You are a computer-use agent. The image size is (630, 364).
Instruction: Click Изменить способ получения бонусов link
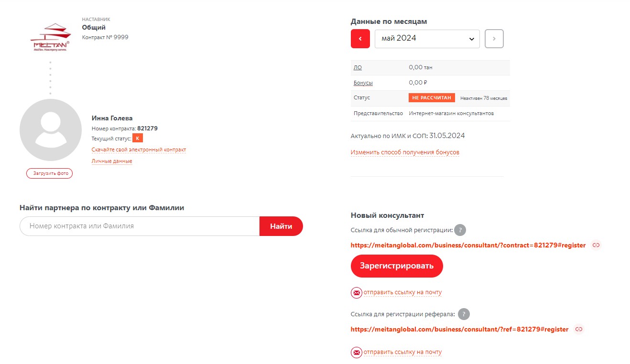(405, 152)
